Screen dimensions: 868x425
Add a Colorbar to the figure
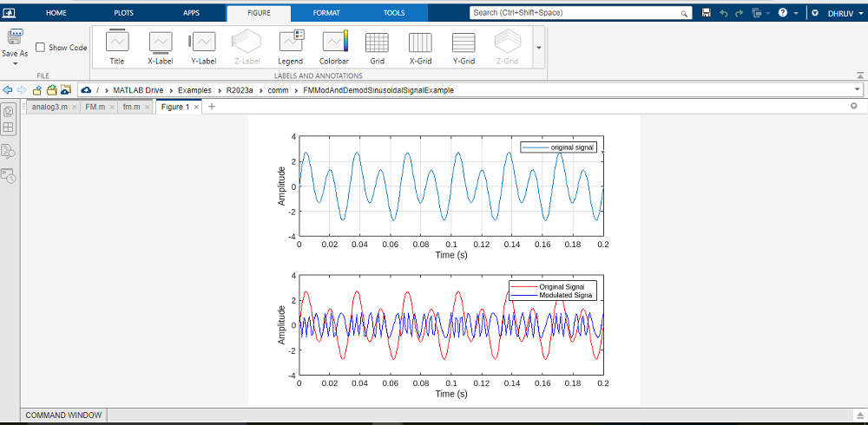(334, 47)
